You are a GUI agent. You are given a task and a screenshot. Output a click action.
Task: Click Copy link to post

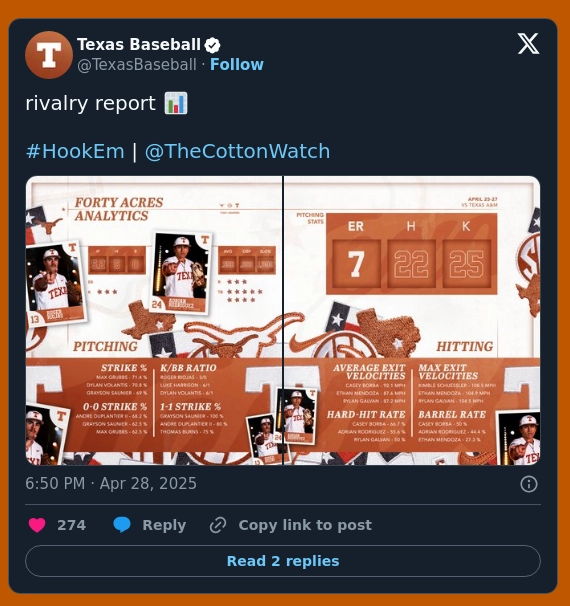tap(305, 525)
